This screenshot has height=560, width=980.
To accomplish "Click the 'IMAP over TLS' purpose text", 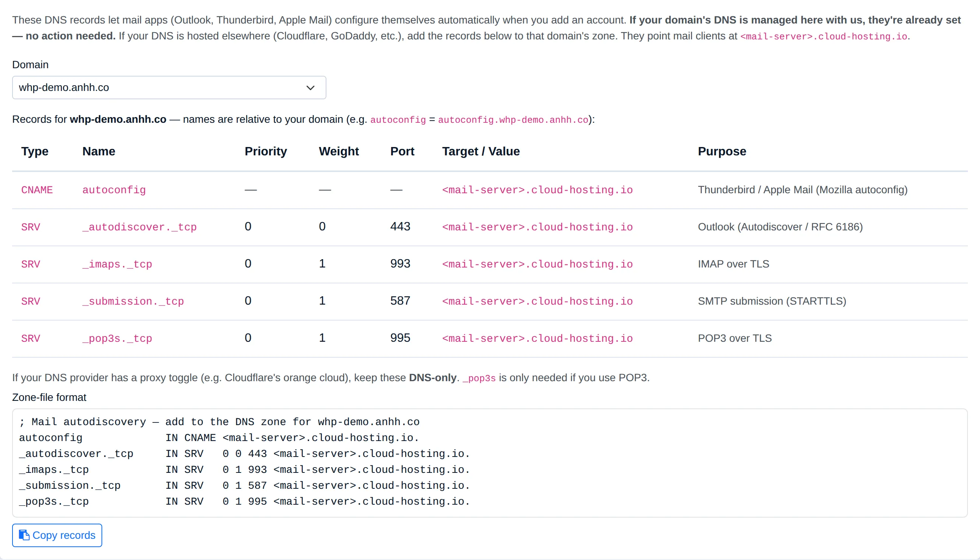I will coord(733,264).
